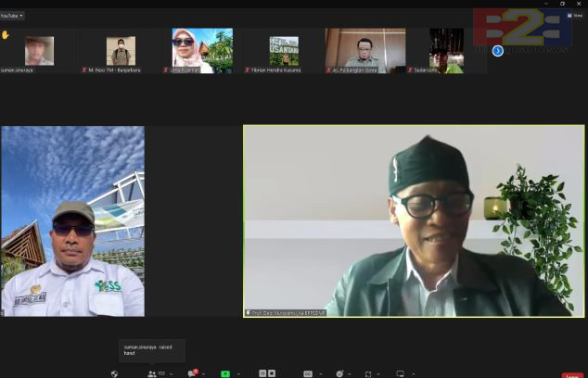Select Fibrian Hendra Kusuma's video thumbnail
The width and height of the screenshot is (588, 378).
click(x=284, y=51)
